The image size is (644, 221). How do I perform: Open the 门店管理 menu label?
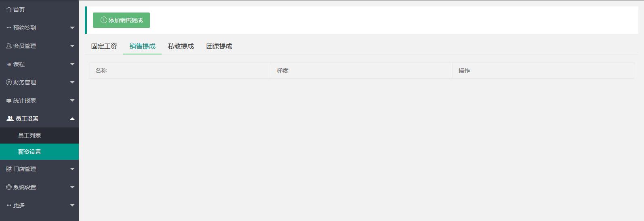tap(25, 169)
